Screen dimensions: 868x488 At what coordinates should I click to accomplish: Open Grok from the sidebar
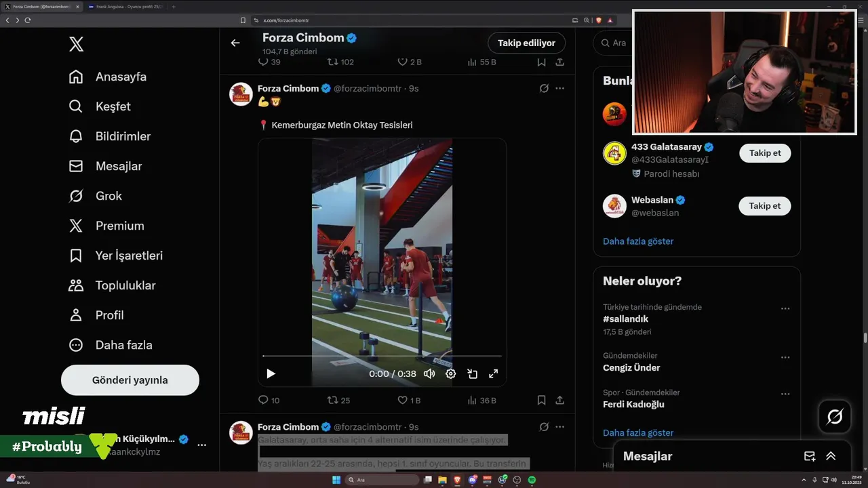[x=95, y=196]
